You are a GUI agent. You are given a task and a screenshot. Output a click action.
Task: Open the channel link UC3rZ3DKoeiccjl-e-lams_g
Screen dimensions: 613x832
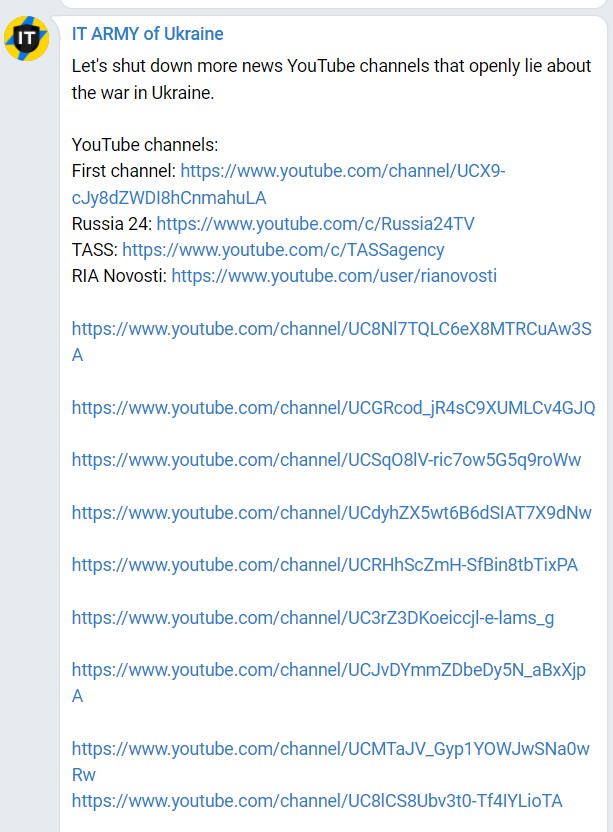(313, 618)
